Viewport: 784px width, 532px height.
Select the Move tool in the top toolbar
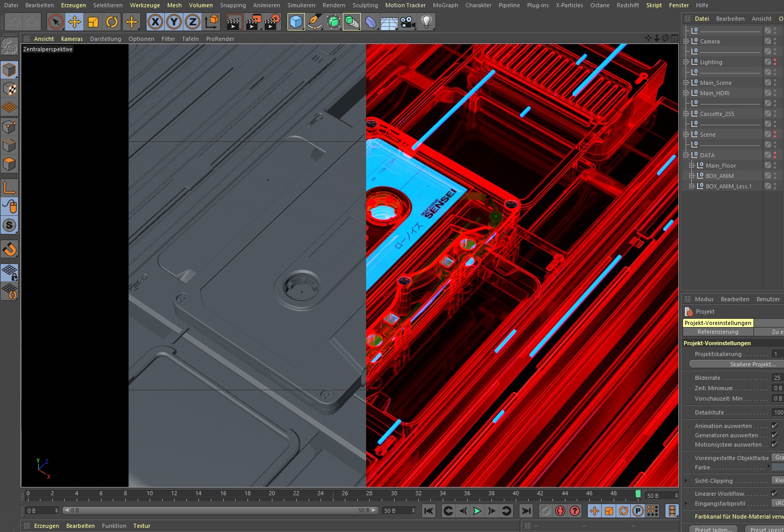click(x=75, y=22)
